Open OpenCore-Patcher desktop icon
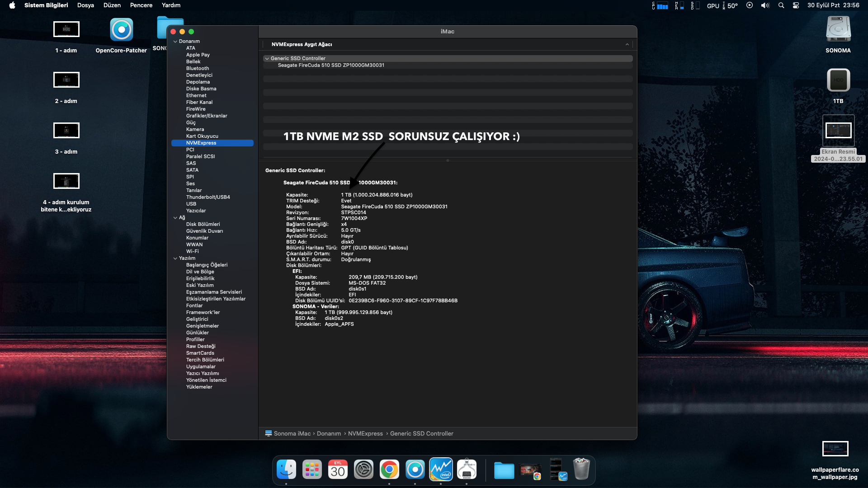868x488 pixels. click(121, 30)
